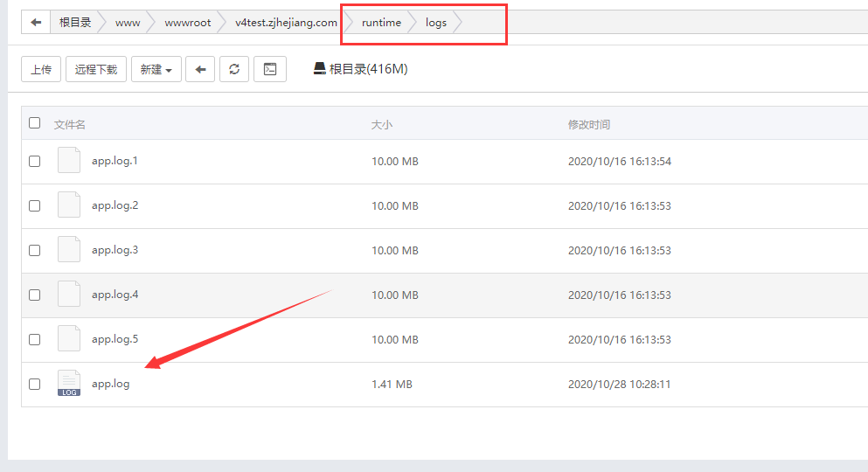Go to runtime in breadcrumb path
The height and width of the screenshot is (472, 868).
381,23
